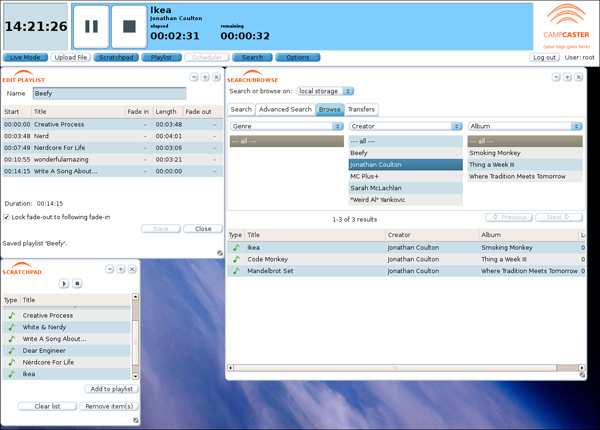Minimize the Search/Browse window

pyautogui.click(x=556, y=77)
